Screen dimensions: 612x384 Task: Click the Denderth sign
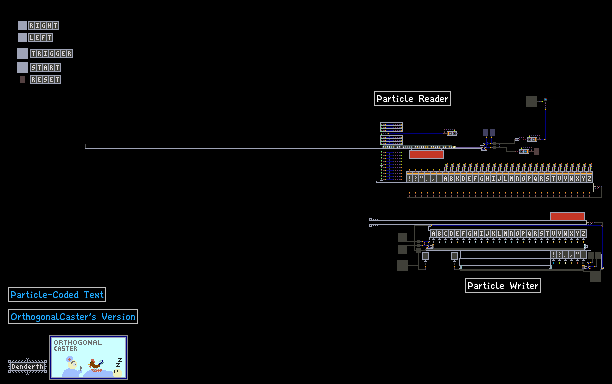pyautogui.click(x=27, y=366)
